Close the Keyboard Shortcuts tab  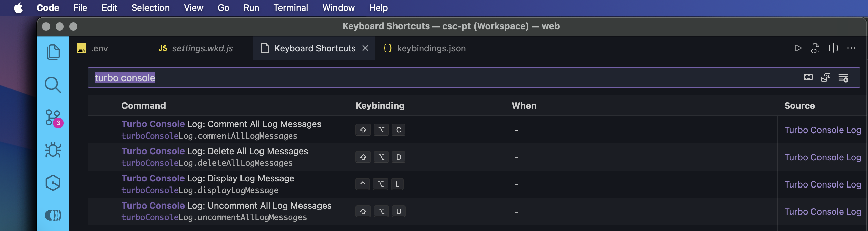pyautogui.click(x=365, y=48)
